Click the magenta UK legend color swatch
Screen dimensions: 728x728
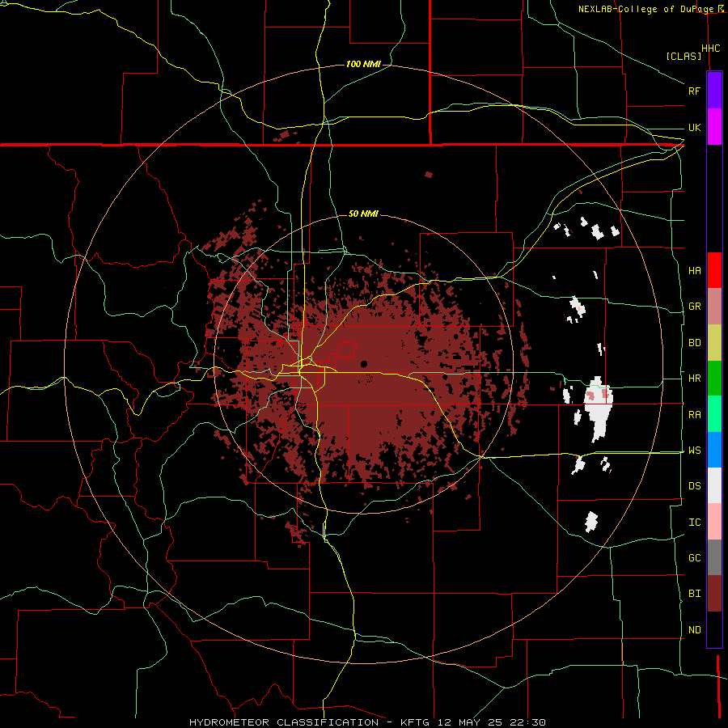click(x=714, y=127)
